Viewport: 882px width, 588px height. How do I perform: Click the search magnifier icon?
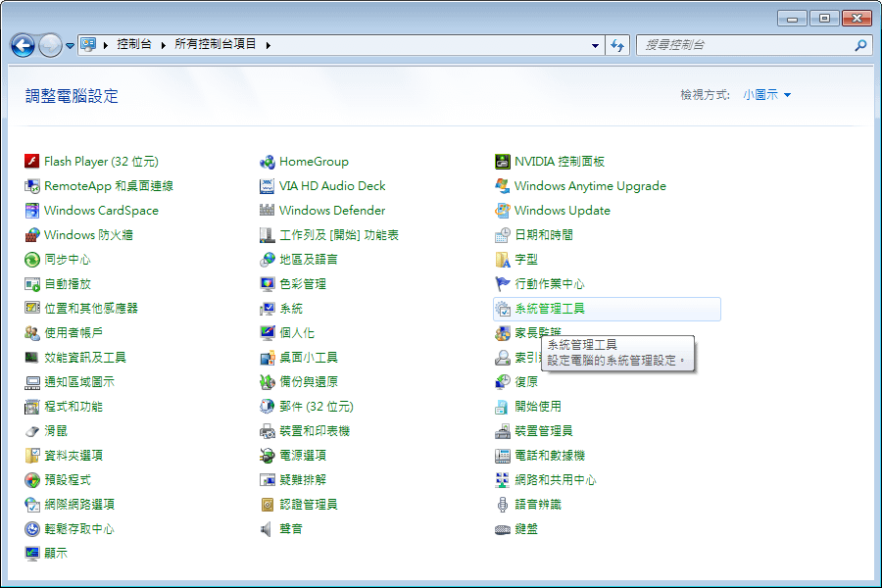pos(860,46)
